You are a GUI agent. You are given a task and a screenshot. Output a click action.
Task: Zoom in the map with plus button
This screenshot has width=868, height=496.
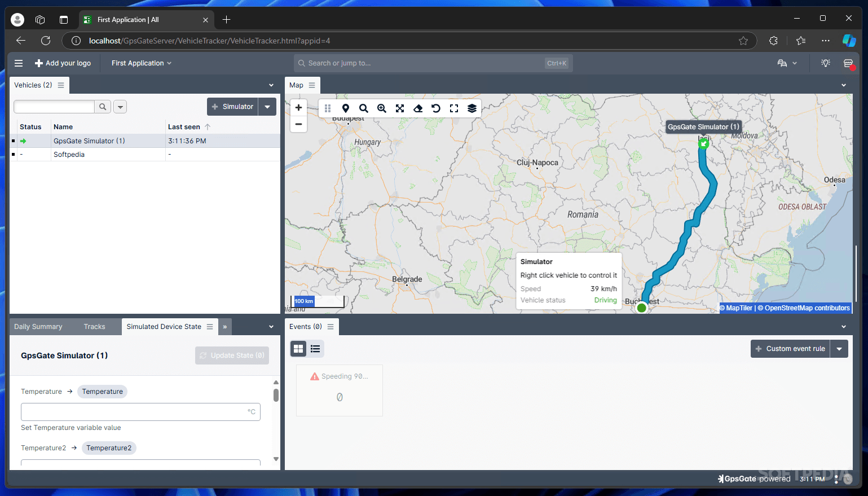(298, 108)
